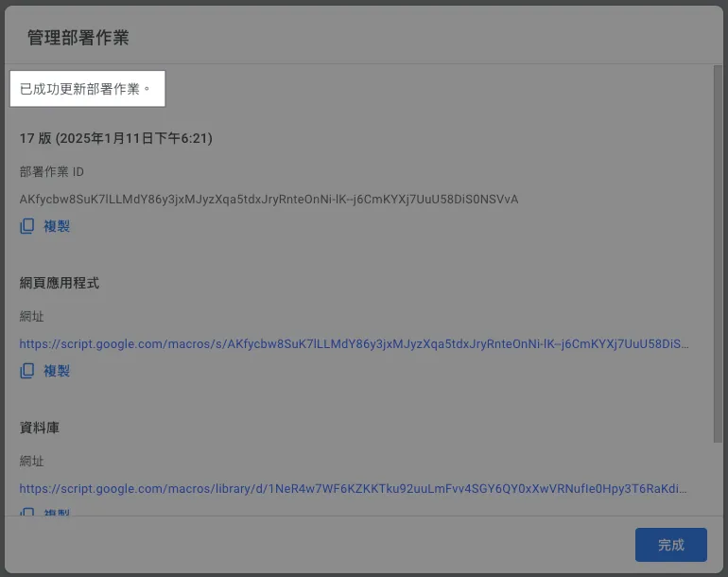This screenshot has height=577, width=728.
Task: Click the 17 版 version heading
Action: 115,138
